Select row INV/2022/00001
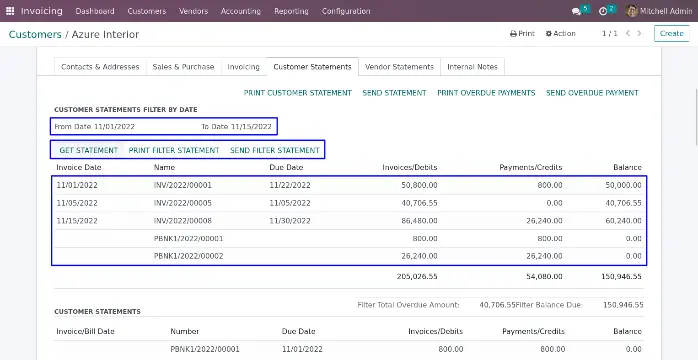 pos(349,185)
